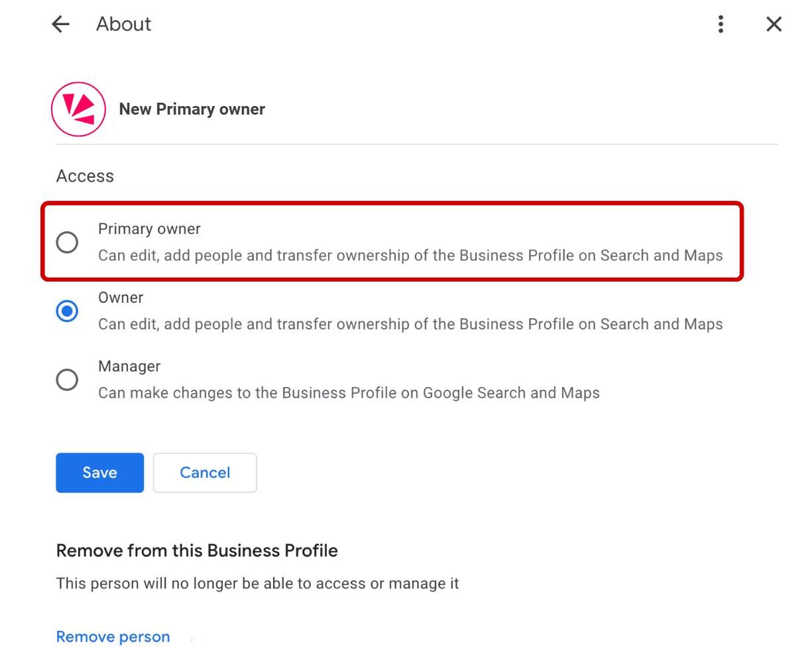Go back using the left arrow

(x=60, y=25)
